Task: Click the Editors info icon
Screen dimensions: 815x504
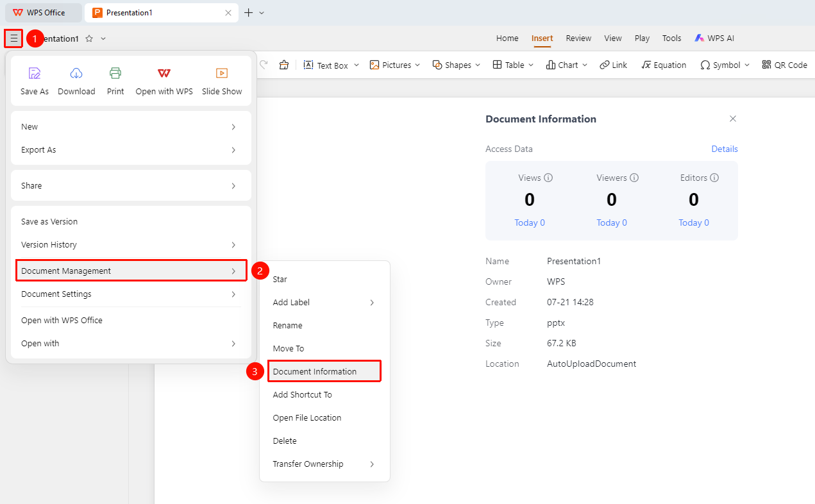Action: (714, 178)
